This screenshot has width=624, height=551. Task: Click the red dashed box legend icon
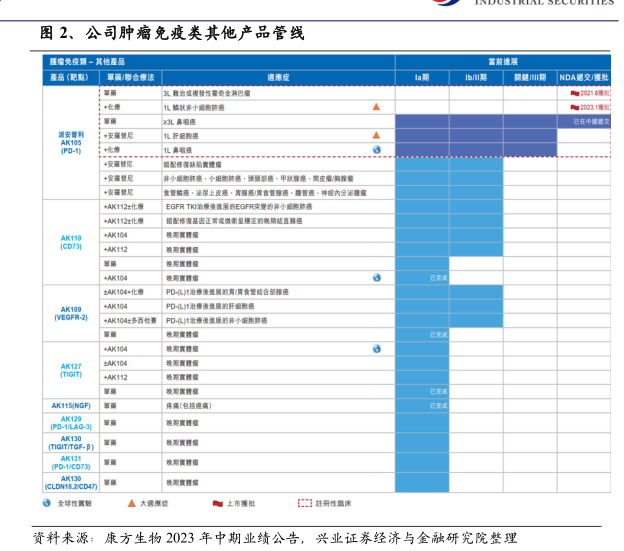[x=305, y=503]
